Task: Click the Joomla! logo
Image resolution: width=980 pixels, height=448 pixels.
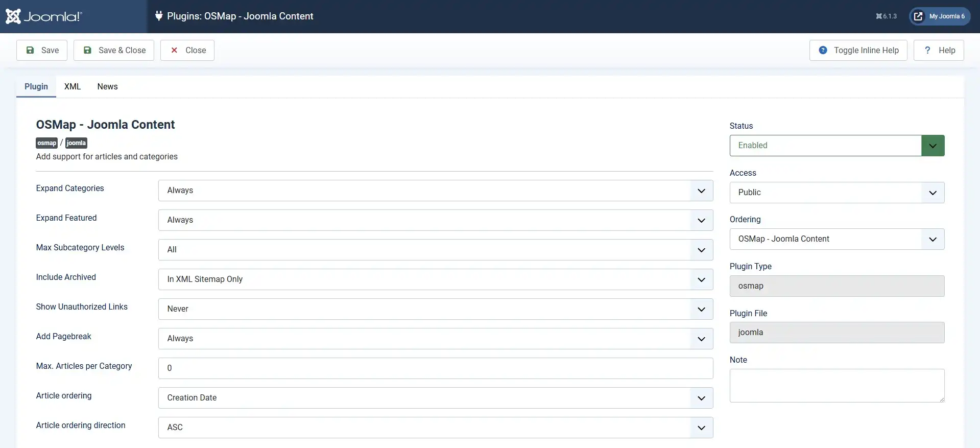Action: coord(44,16)
